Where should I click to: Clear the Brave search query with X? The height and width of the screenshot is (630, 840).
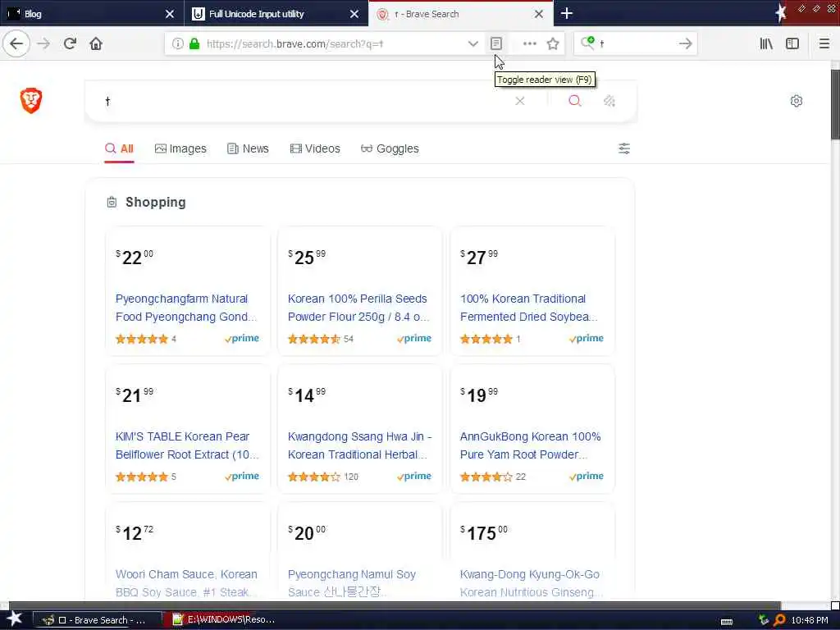click(x=519, y=101)
